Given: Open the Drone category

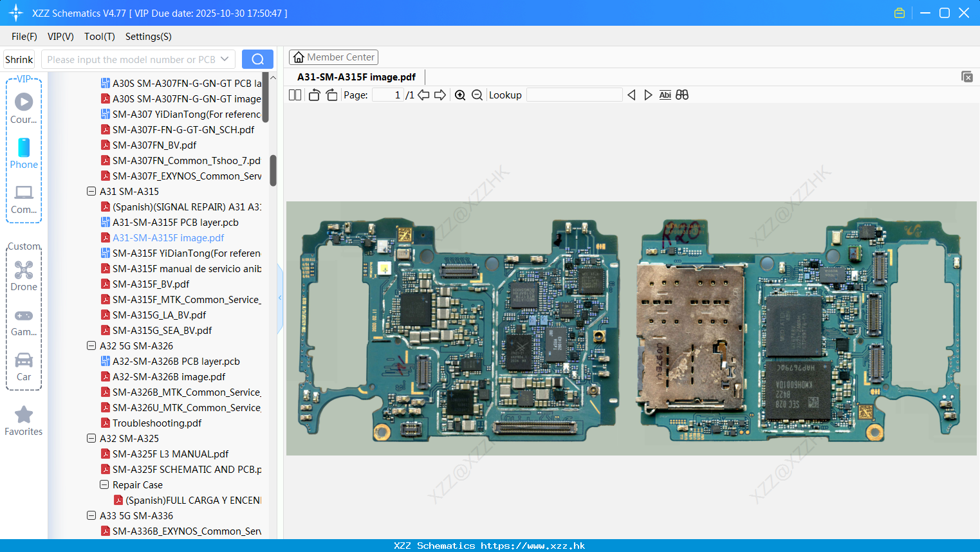Looking at the screenshot, I should [24, 276].
